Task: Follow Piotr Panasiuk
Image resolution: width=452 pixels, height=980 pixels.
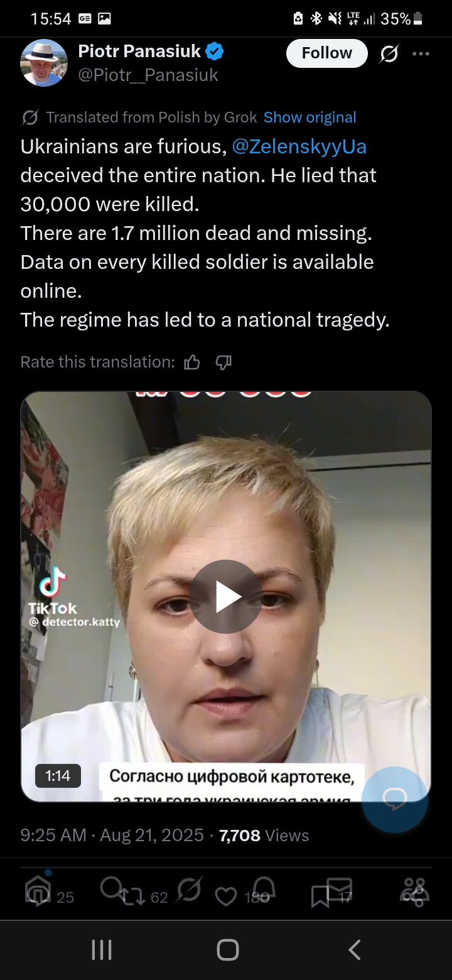Action: [327, 53]
